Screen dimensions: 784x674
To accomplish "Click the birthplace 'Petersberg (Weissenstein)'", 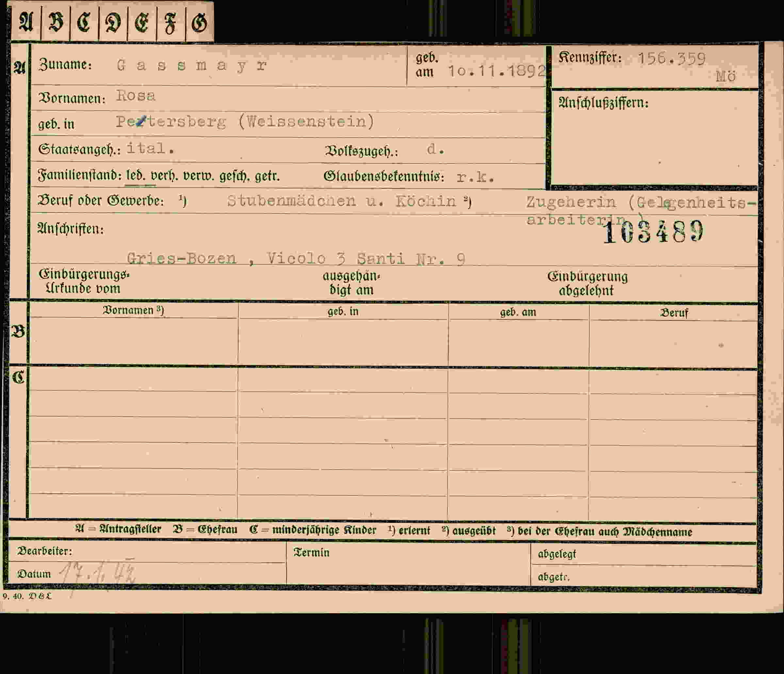I will coord(245,122).
